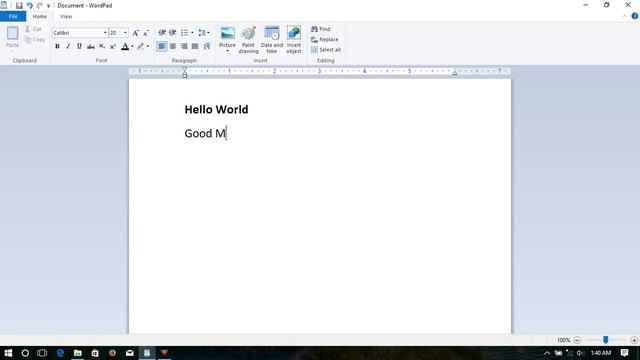Click the zoom slider handle

coord(606,340)
